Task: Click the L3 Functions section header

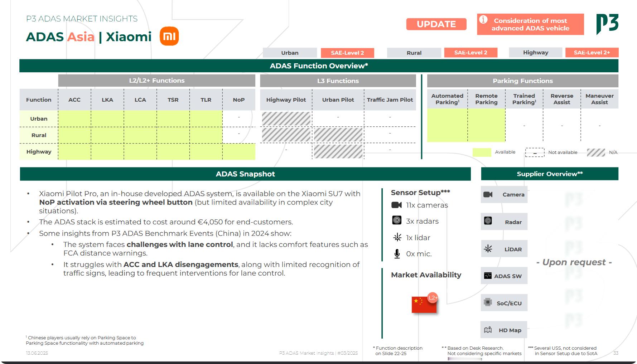Action: [338, 81]
